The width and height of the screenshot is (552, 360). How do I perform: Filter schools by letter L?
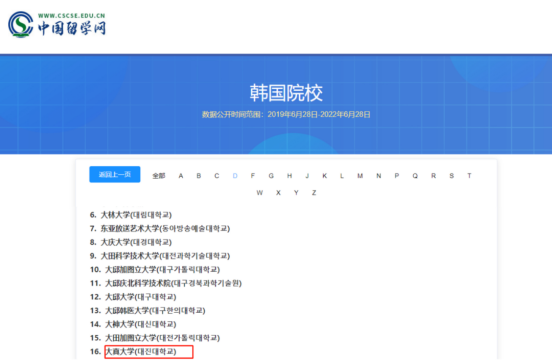tap(342, 176)
